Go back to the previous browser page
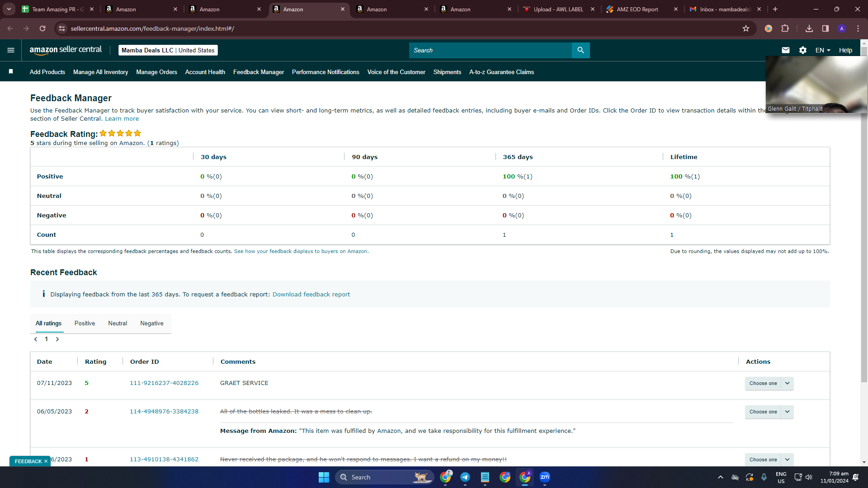Image resolution: width=868 pixels, height=488 pixels. (x=10, y=28)
